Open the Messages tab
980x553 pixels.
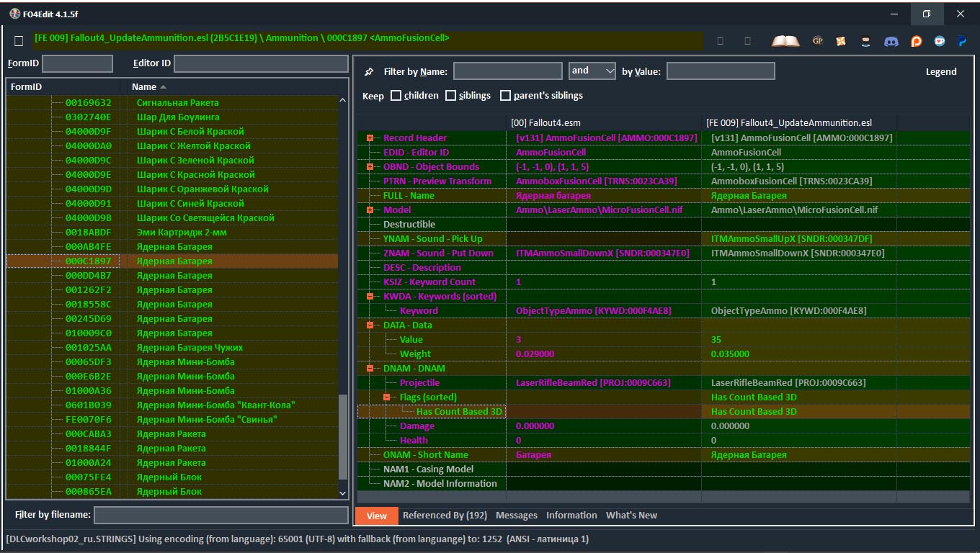pyautogui.click(x=516, y=515)
